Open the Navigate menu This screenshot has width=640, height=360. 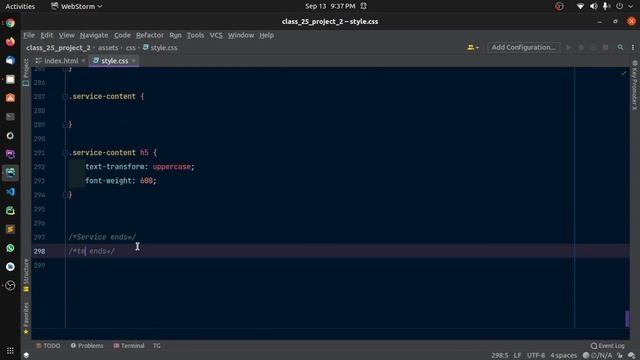[x=94, y=35]
